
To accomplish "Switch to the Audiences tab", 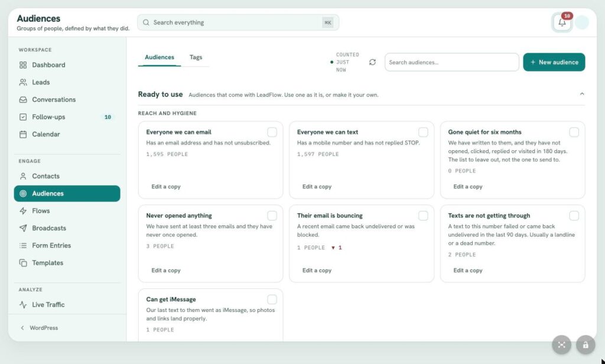I will click(x=160, y=57).
